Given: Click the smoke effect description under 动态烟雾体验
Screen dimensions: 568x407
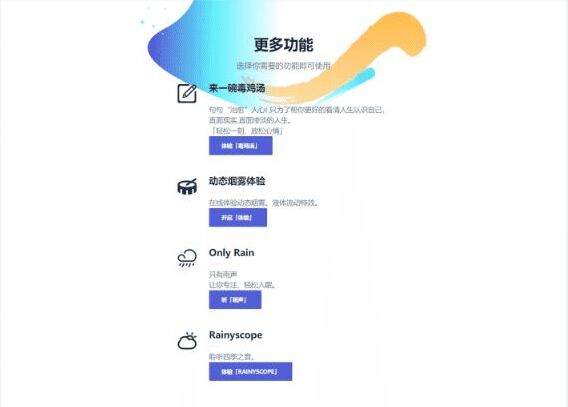Looking at the screenshot, I should 263,203.
